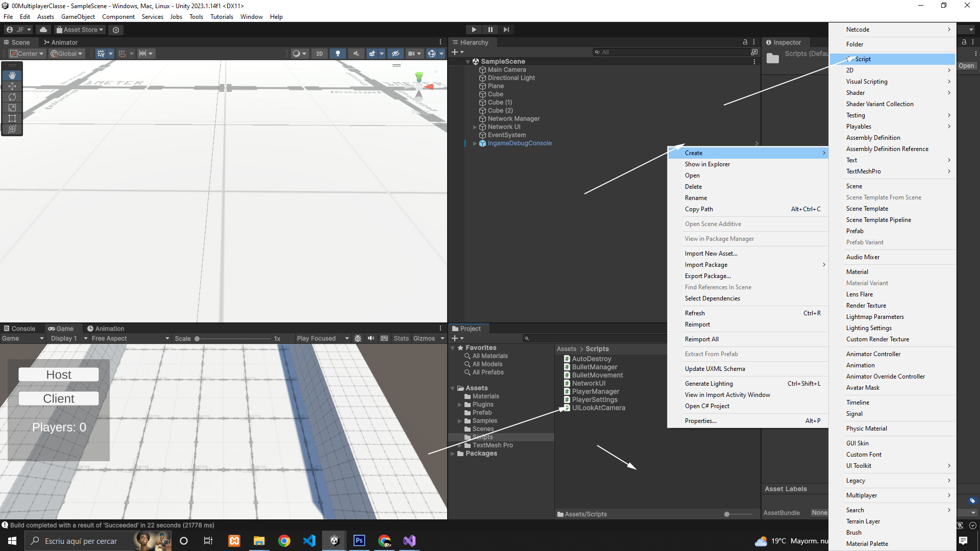
Task: Toggle 2D view mode in Scene
Action: point(320,54)
